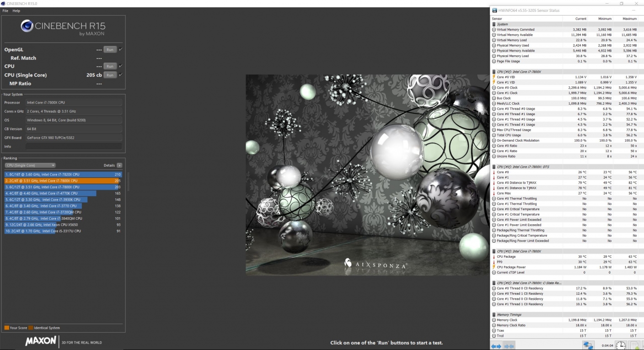Click the Info input field
Viewport: 644px width, 350px height.
point(74,147)
